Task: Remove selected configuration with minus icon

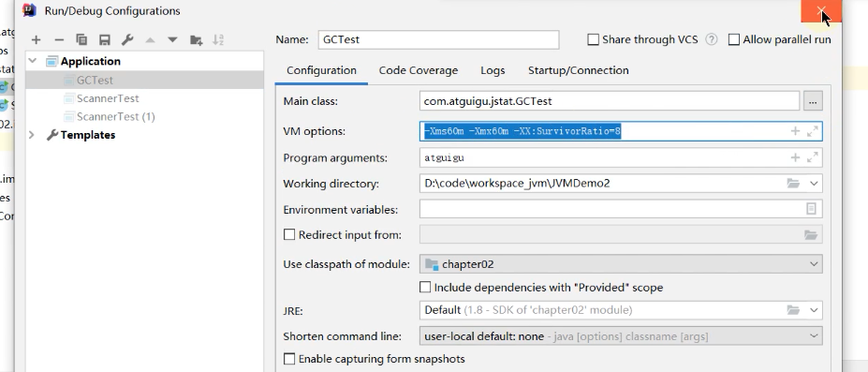Action: 59,40
